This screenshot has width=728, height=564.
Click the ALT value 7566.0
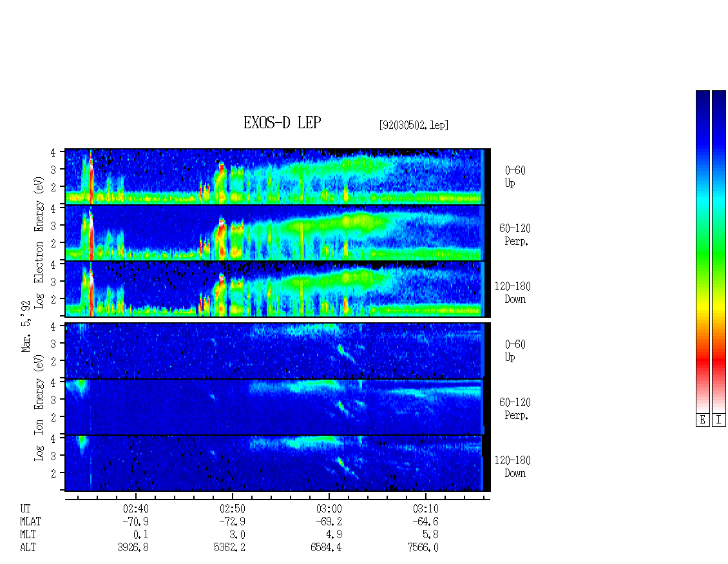[423, 548]
